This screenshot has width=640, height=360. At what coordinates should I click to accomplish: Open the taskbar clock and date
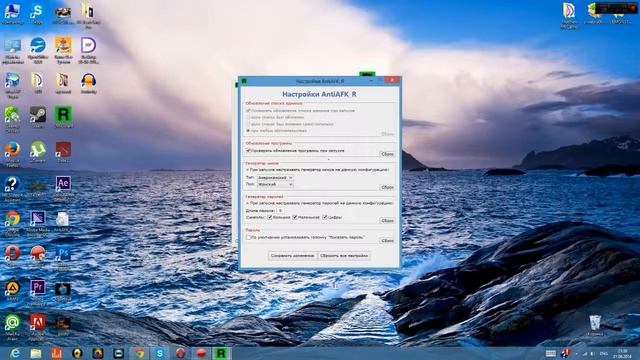coord(623,354)
